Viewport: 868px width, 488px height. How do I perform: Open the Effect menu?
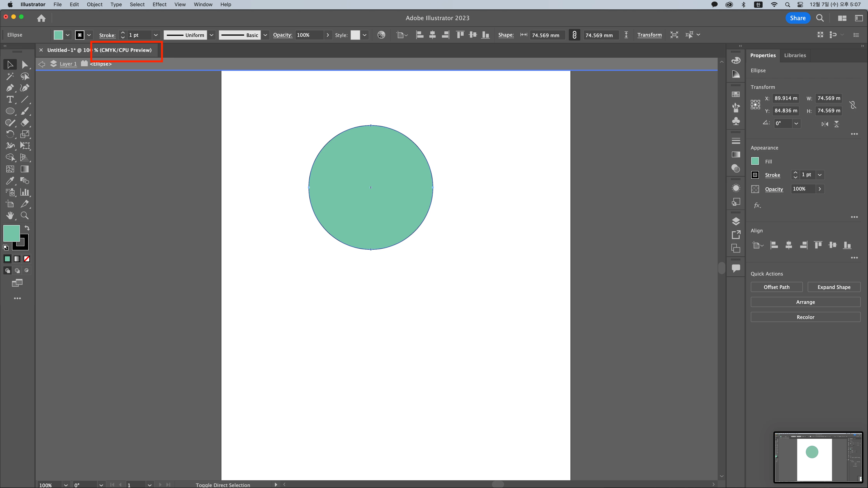tap(159, 4)
